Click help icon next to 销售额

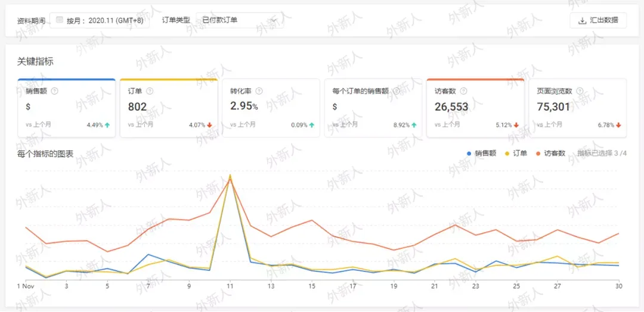55,91
